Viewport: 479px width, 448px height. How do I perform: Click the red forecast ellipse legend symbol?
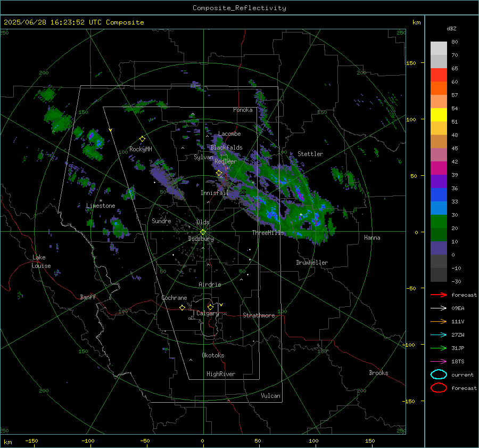[x=439, y=388]
